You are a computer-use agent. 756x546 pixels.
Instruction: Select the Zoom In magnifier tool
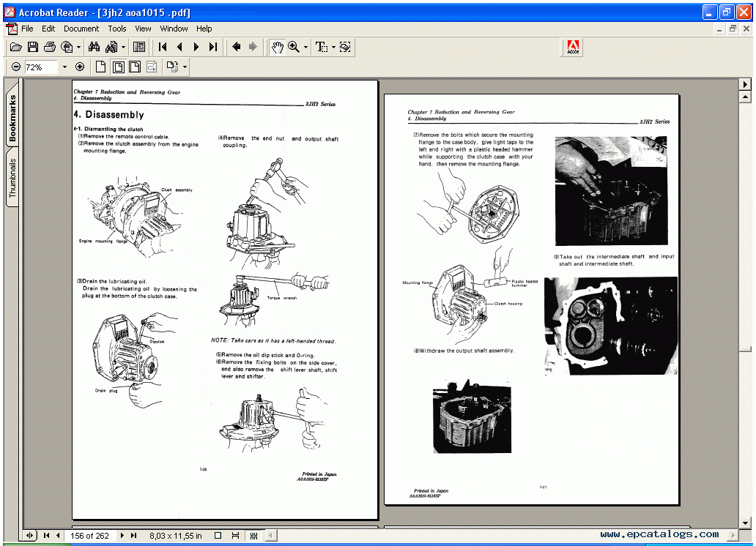tap(294, 47)
